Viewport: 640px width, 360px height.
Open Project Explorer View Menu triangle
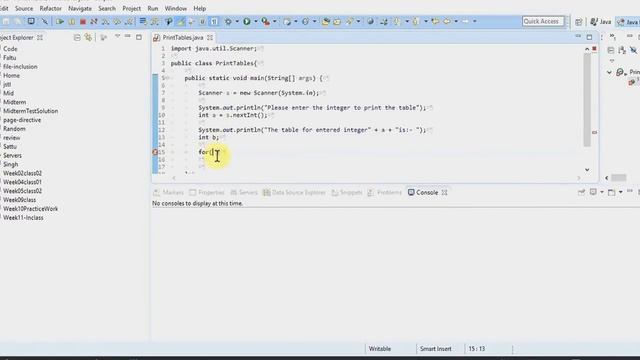pos(118,37)
